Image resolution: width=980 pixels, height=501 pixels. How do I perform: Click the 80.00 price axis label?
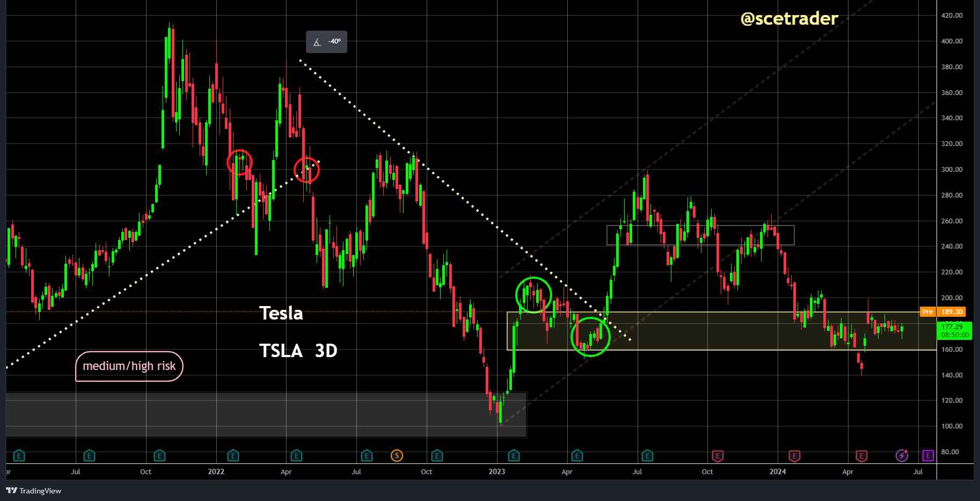click(x=950, y=452)
